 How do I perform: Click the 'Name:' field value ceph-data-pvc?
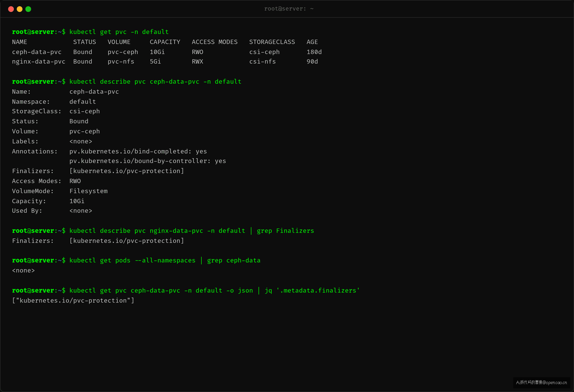coord(94,92)
